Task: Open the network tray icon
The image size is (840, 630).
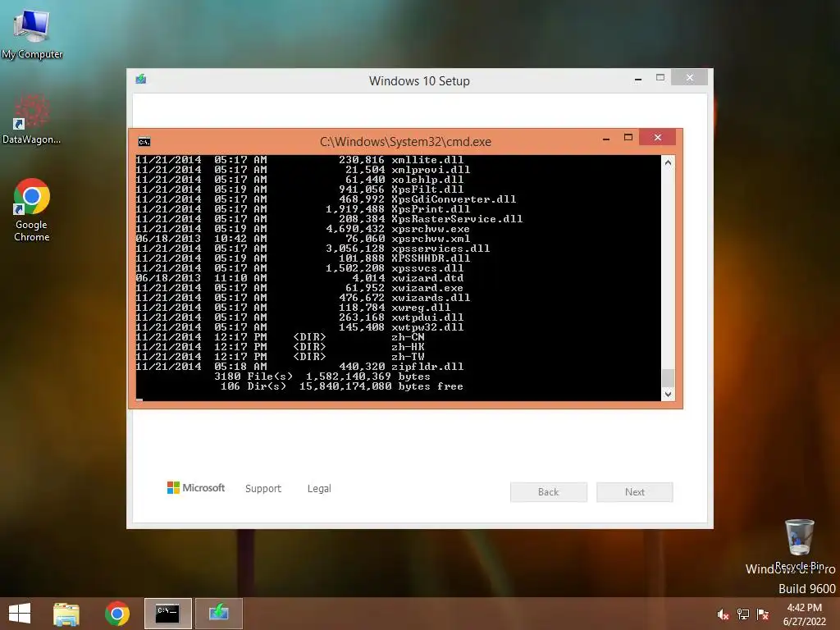Action: [743, 614]
